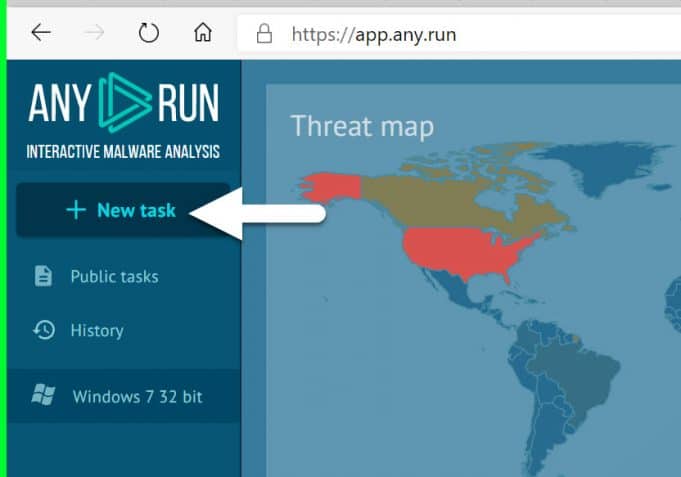The width and height of the screenshot is (681, 477).
Task: Click the Threat map heading
Action: [362, 127]
